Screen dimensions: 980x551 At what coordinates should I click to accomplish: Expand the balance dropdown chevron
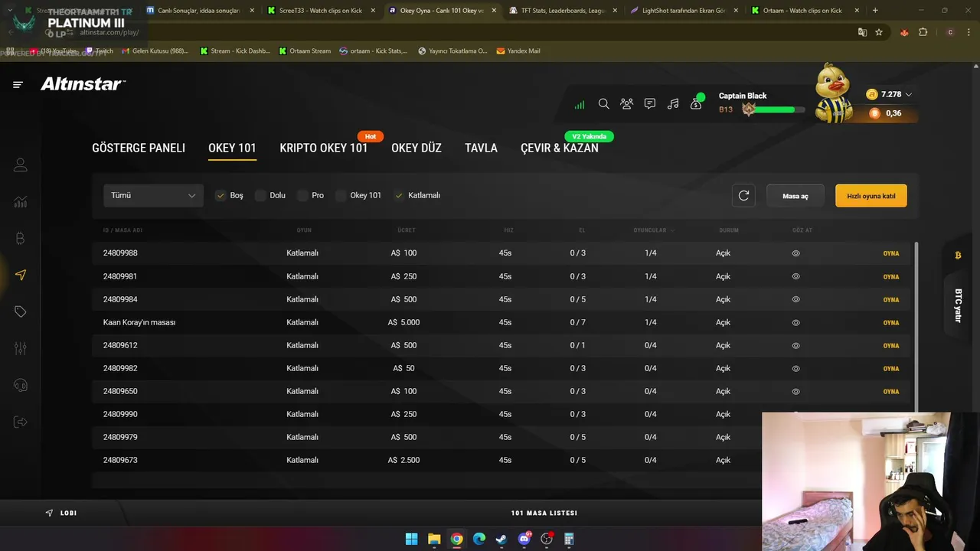909,94
